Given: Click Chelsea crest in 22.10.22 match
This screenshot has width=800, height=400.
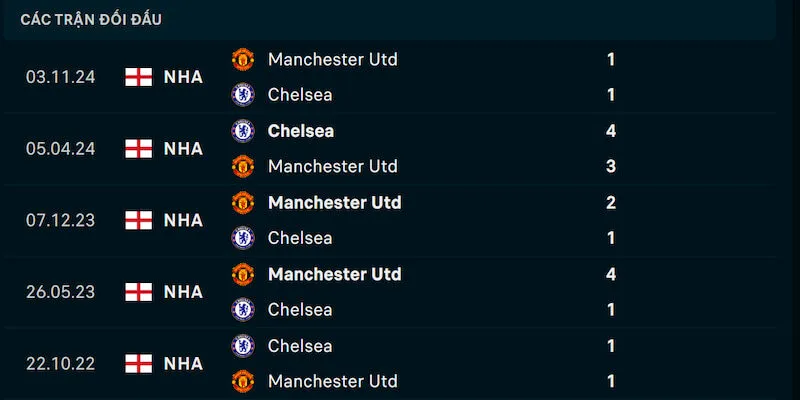Looking at the screenshot, I should [x=243, y=345].
